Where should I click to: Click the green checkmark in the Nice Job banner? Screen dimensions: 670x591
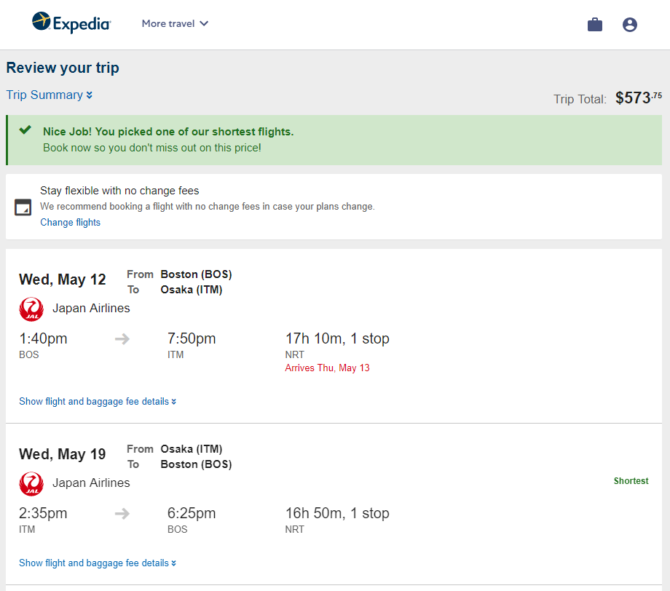[25, 130]
